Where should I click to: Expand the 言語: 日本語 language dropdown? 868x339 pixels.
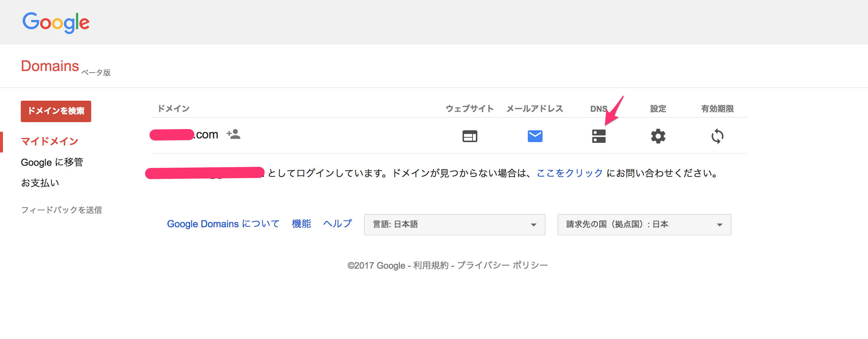click(454, 224)
